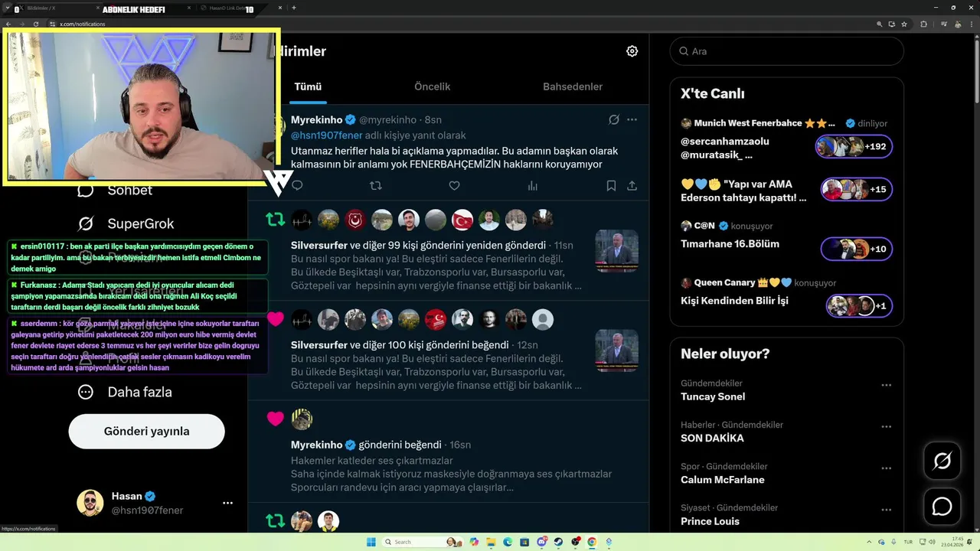Open the +15 listeners pill
The width and height of the screenshot is (980, 551).
[x=857, y=189]
